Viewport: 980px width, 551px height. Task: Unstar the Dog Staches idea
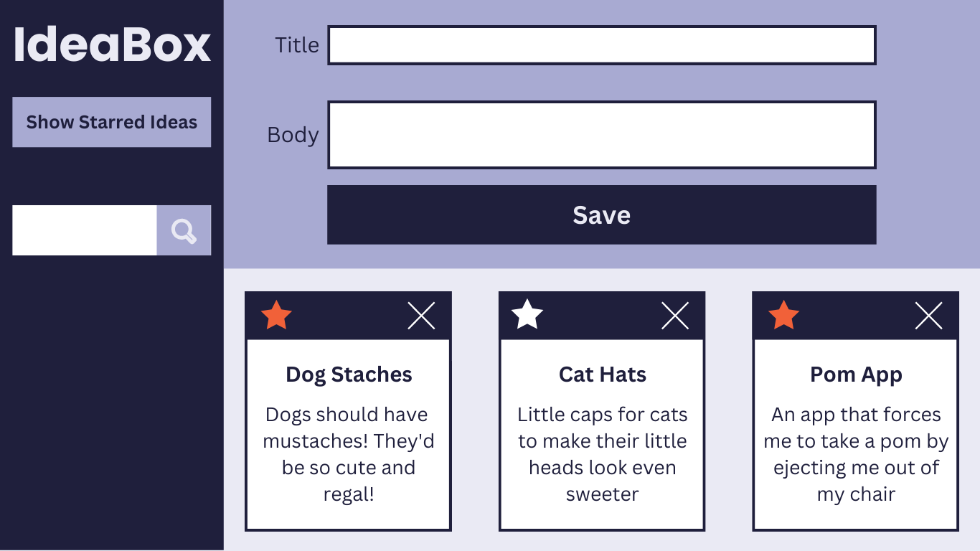pos(276,316)
